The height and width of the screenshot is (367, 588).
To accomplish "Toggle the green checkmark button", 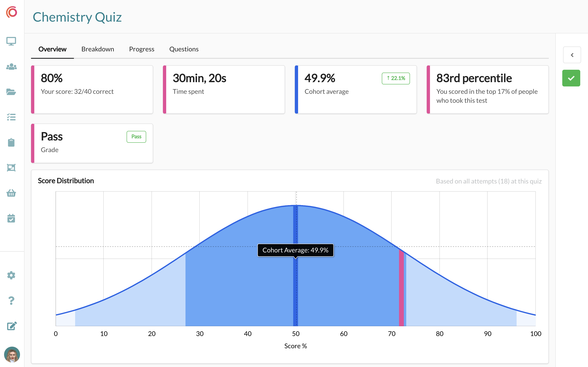I will (x=571, y=78).
